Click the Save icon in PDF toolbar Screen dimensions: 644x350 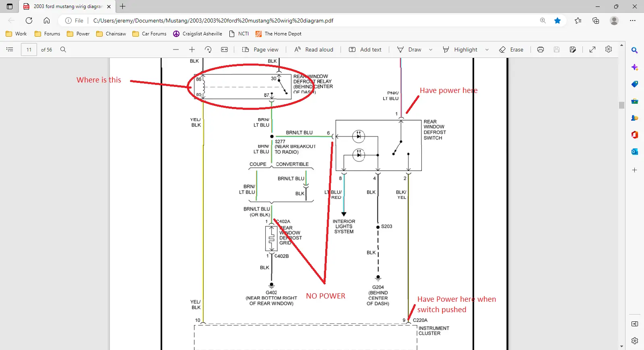click(x=557, y=49)
